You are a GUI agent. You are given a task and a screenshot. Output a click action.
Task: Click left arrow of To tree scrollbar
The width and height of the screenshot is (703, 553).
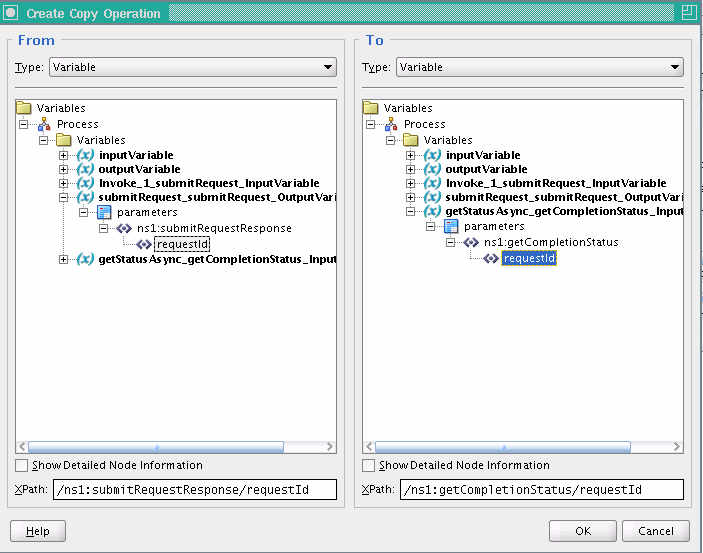click(x=369, y=447)
